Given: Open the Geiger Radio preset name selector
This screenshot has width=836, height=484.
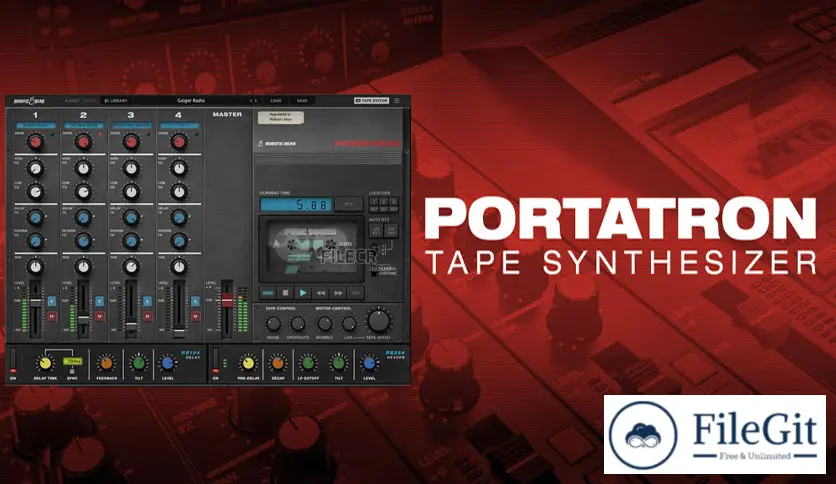Looking at the screenshot, I should tap(191, 100).
